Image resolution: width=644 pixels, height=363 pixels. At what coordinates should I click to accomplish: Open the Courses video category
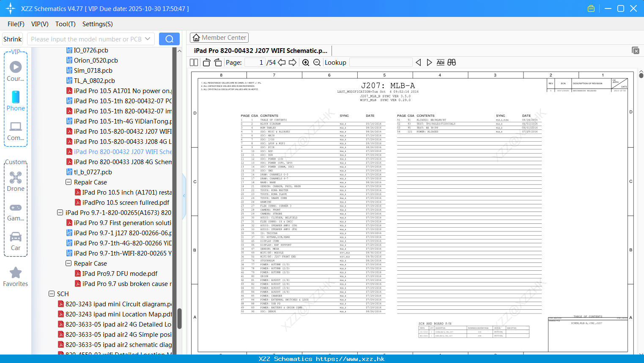pyautogui.click(x=16, y=71)
